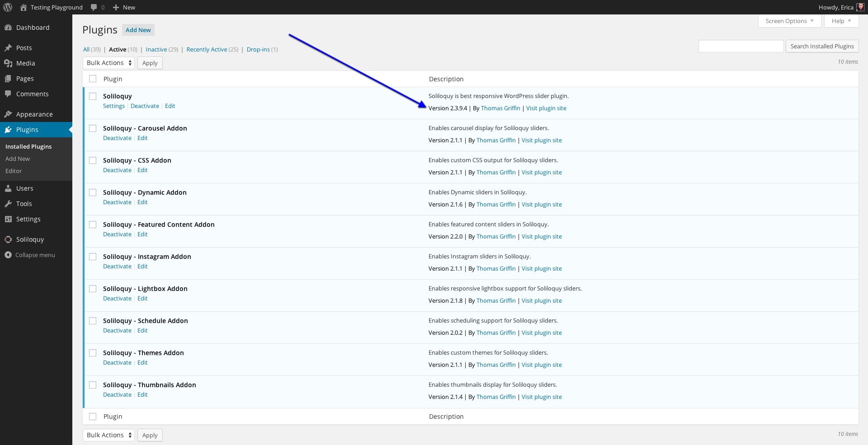Open Installed Plugins submenu item
This screenshot has height=445, width=868.
pyautogui.click(x=28, y=146)
